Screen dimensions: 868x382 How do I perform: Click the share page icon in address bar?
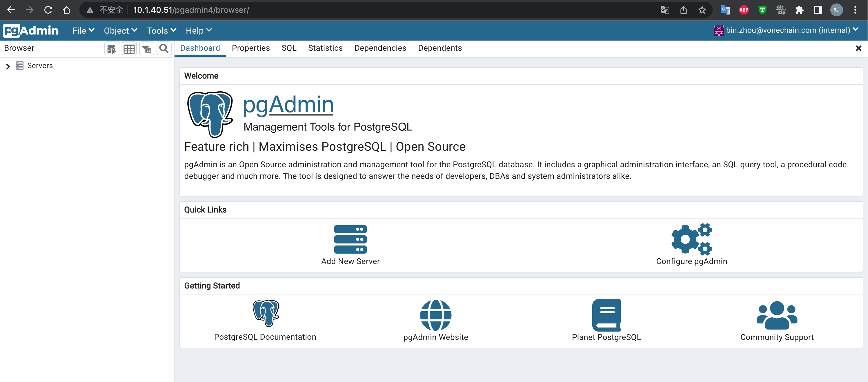pos(683,10)
